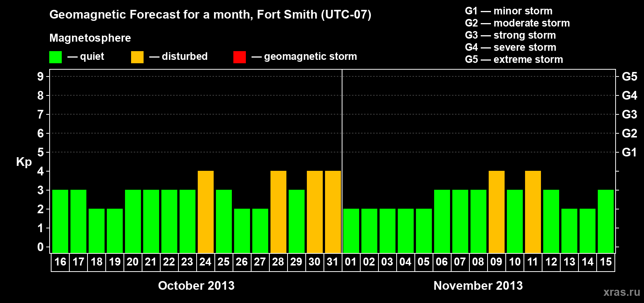Click the G3 label on right axis
This screenshot has height=303, width=644.
tap(629, 114)
